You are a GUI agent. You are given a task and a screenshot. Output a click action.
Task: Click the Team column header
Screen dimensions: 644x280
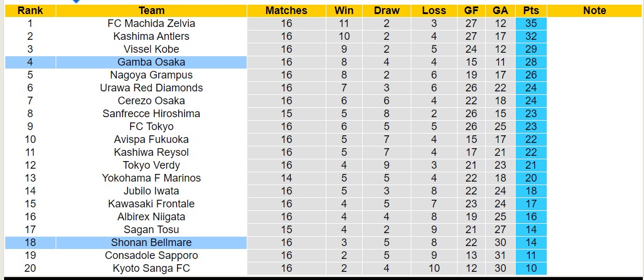pos(151,11)
